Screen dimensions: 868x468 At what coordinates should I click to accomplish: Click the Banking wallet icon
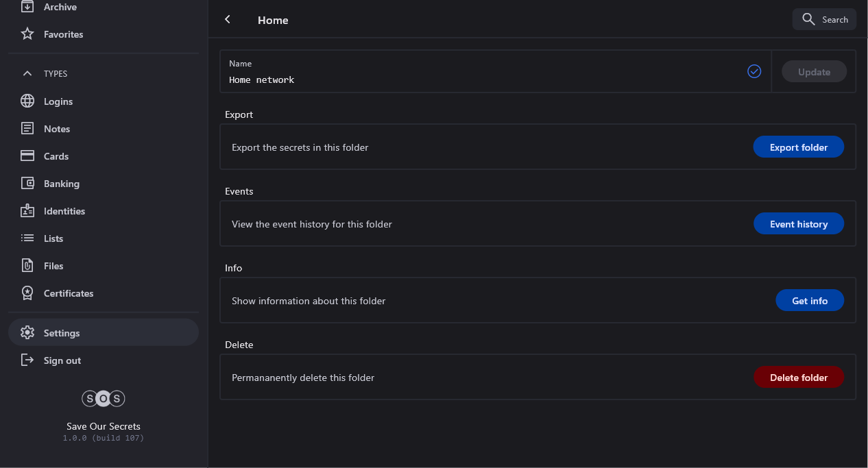click(x=27, y=184)
